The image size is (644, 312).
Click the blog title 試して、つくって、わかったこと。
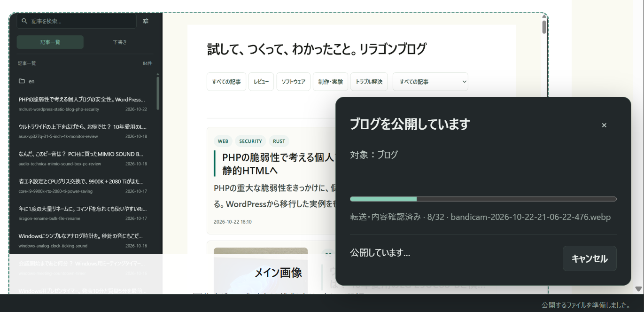tap(317, 49)
